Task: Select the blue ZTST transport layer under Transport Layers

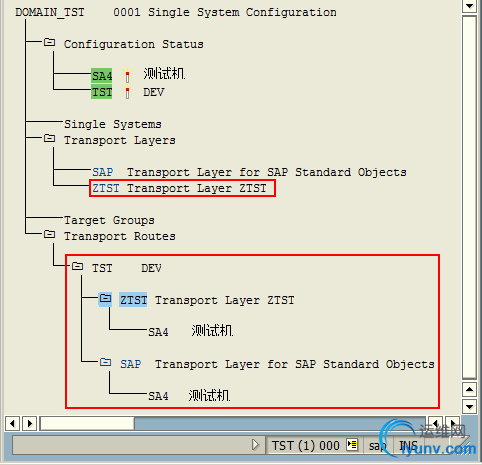Action: pos(106,188)
